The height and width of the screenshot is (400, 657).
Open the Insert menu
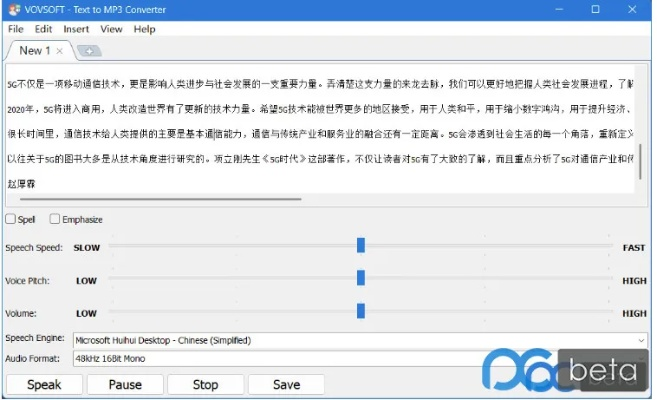point(76,29)
